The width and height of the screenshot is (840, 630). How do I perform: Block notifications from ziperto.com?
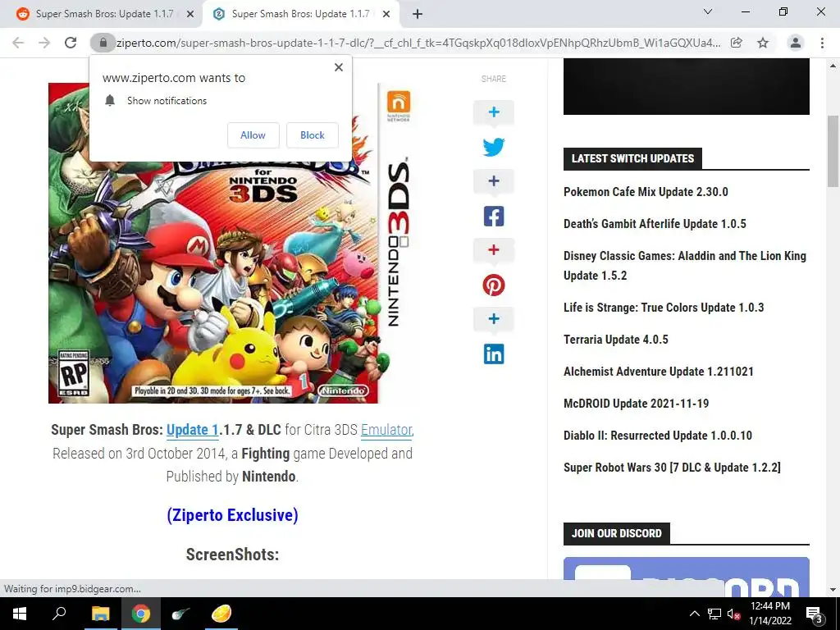point(313,135)
